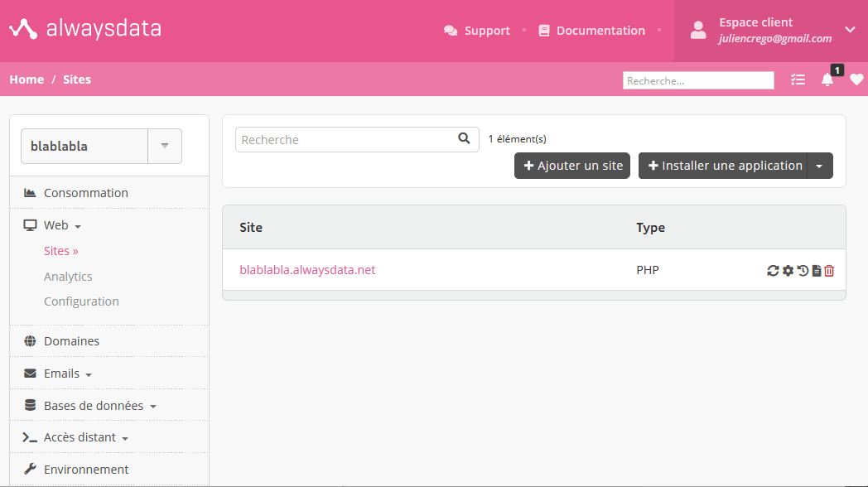Open site history clock icon
This screenshot has width=868, height=487.
803,271
